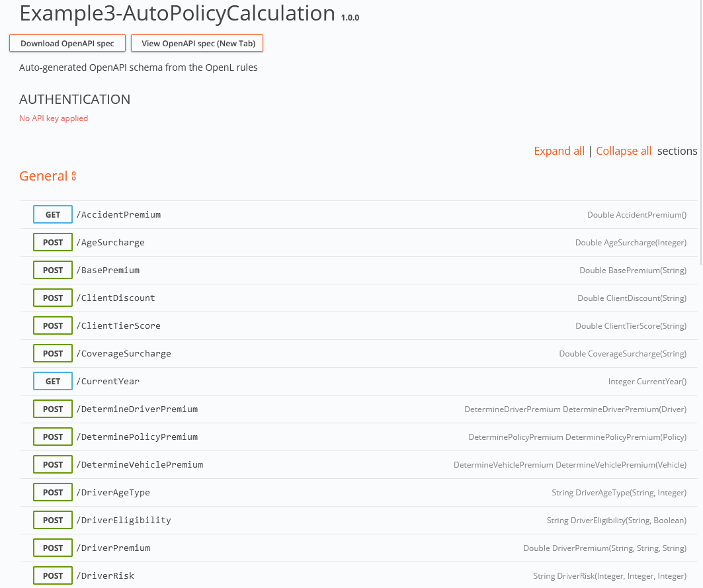703x588 pixels.
Task: Expand the POST /AgeSurcharge operation
Action: (112, 243)
